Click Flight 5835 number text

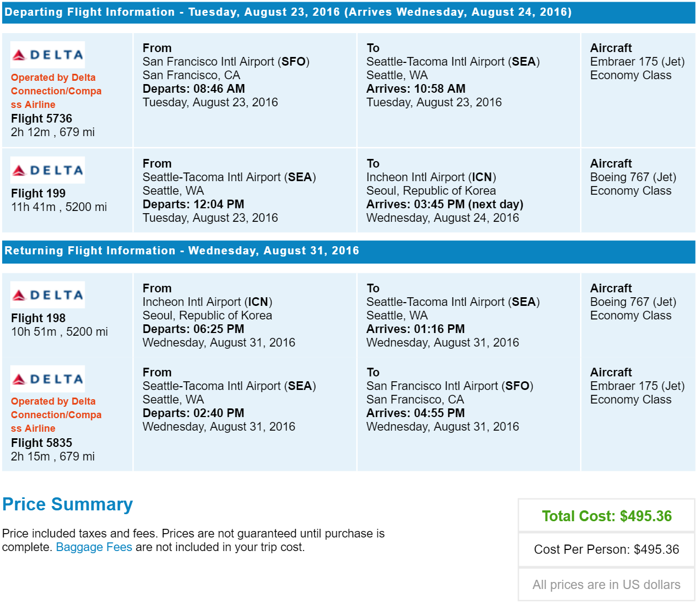pyautogui.click(x=41, y=443)
